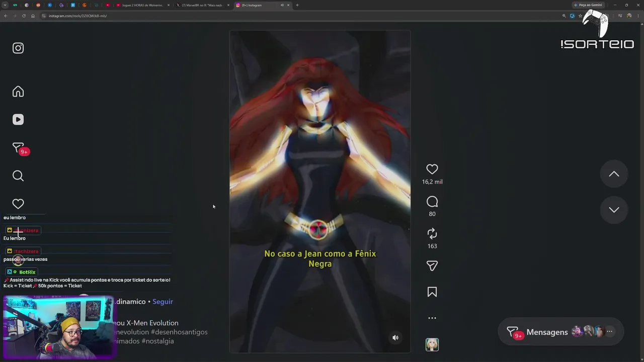The width and height of the screenshot is (644, 362).
Task: Go back to the previous page
Action: [x=6, y=16]
